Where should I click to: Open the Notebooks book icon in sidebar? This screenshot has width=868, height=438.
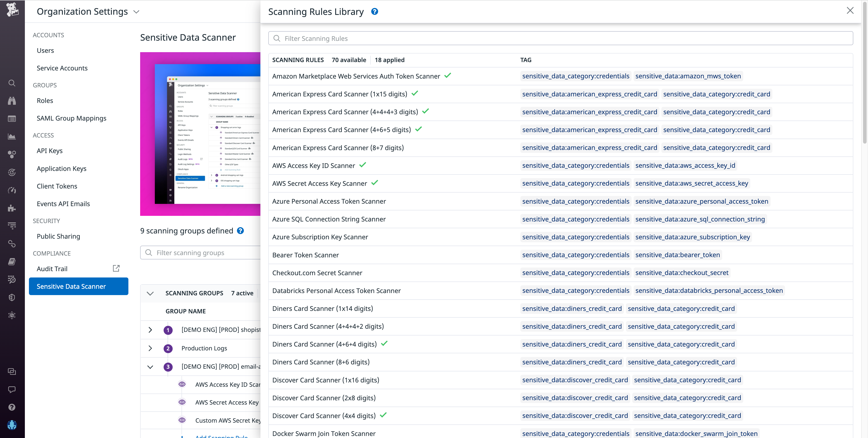12,262
